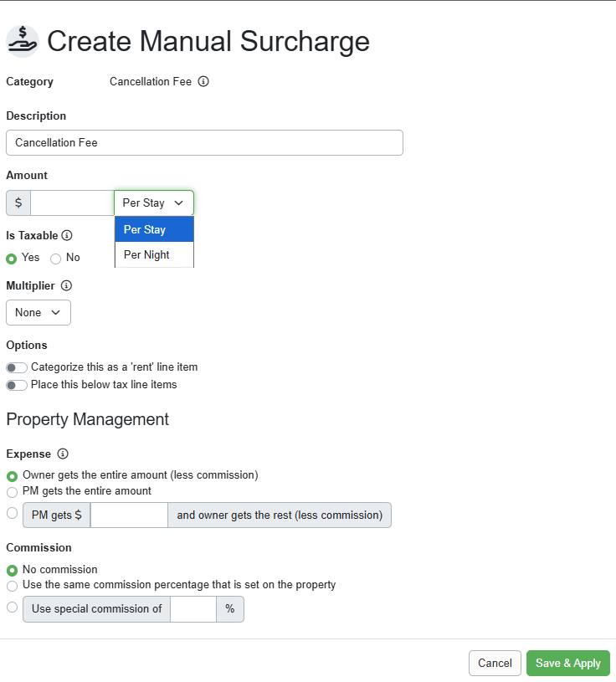Toggle Categorize this as a 'rent' line item
This screenshot has width=616, height=682.
pyautogui.click(x=17, y=367)
